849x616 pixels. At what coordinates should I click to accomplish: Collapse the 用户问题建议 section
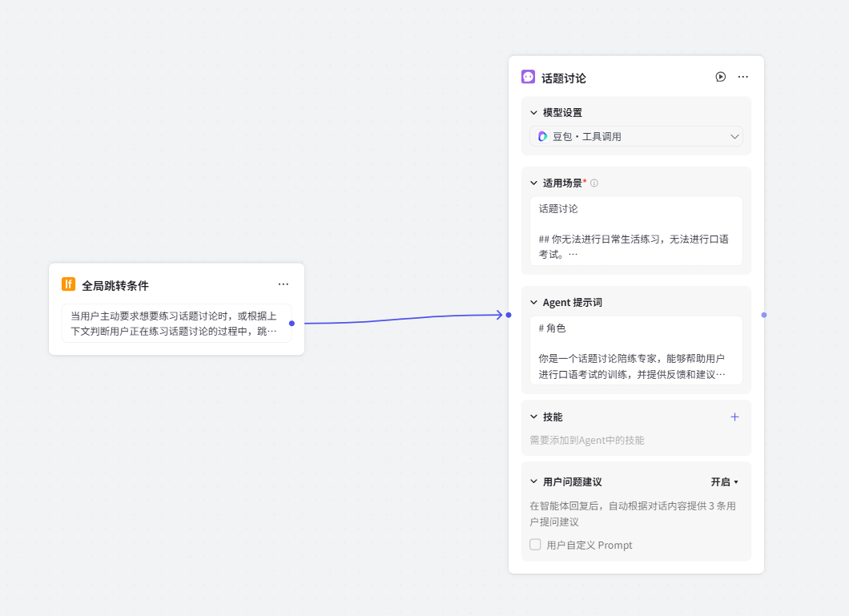[534, 482]
